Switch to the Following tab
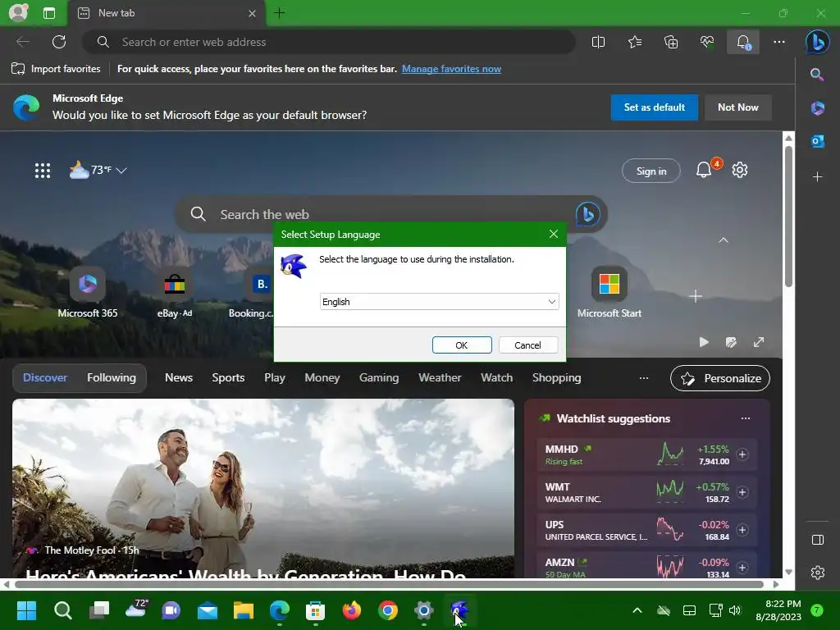Image resolution: width=840 pixels, height=630 pixels. pos(112,377)
